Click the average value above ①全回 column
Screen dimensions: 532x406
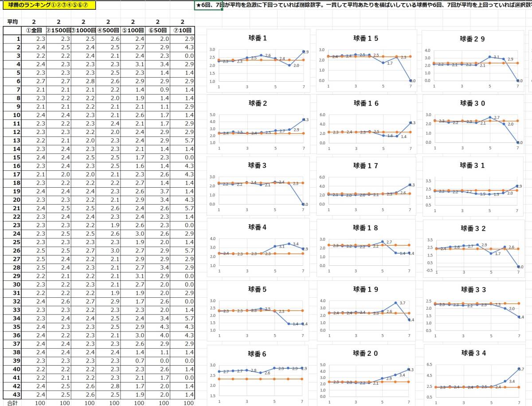click(34, 22)
